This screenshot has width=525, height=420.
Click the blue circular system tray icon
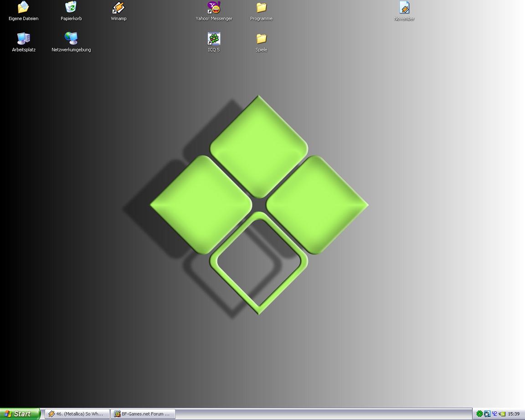(x=487, y=414)
